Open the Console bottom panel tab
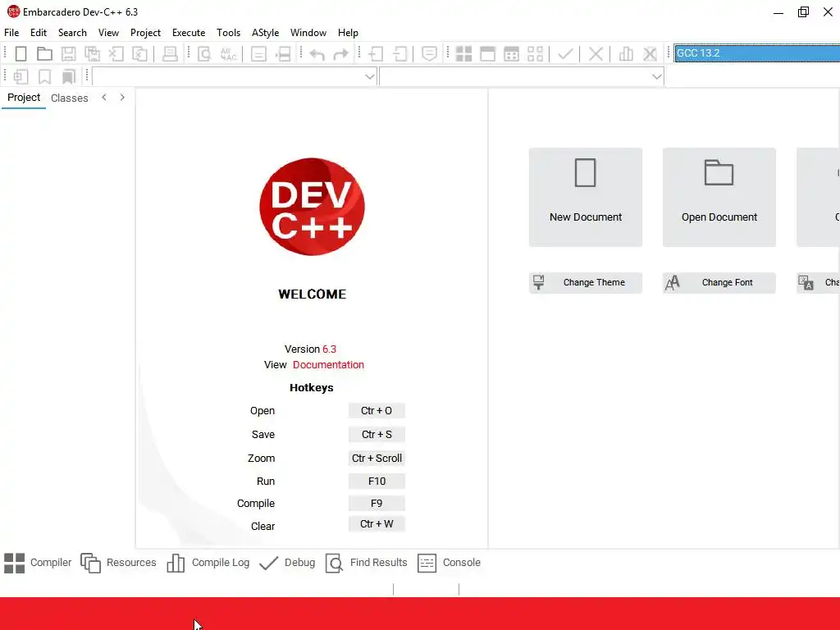Screen dimensions: 840x630 449,563
